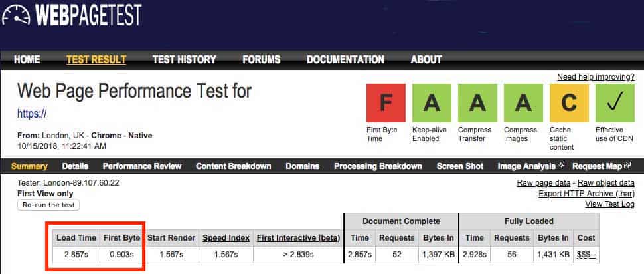
Task: Open the tested https:// URL link
Action: point(32,114)
